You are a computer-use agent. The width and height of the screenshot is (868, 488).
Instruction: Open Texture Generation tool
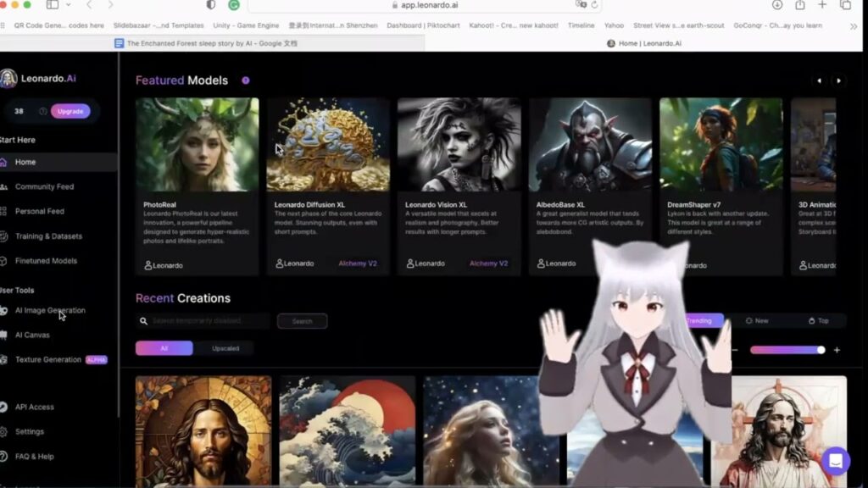click(48, 359)
